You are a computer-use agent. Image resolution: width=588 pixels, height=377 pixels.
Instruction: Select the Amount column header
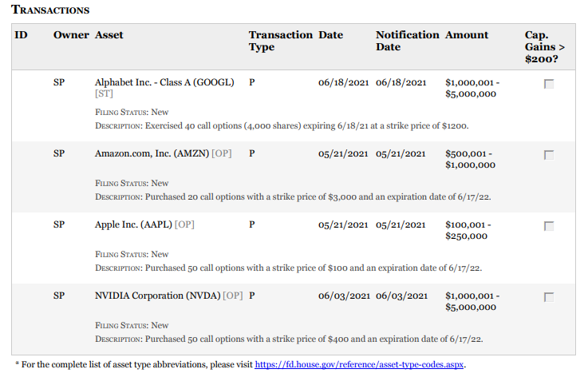[x=467, y=35]
